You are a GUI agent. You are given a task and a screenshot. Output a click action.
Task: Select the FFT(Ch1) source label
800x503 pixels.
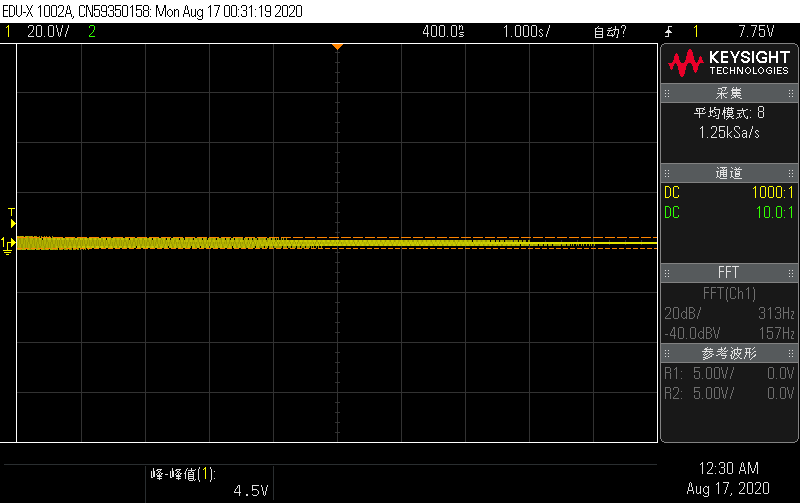click(x=729, y=293)
